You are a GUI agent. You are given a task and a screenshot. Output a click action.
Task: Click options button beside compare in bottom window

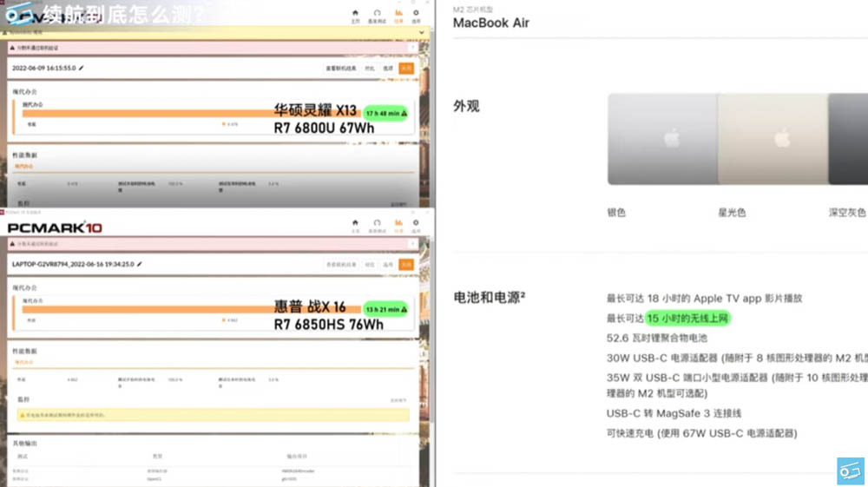pyautogui.click(x=388, y=265)
